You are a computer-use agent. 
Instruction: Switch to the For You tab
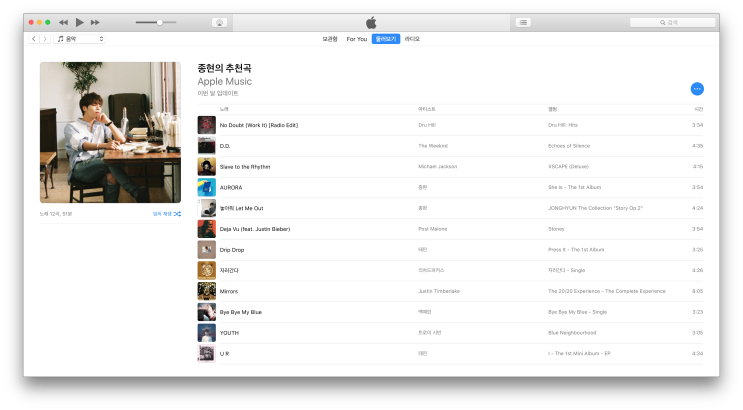click(x=357, y=39)
